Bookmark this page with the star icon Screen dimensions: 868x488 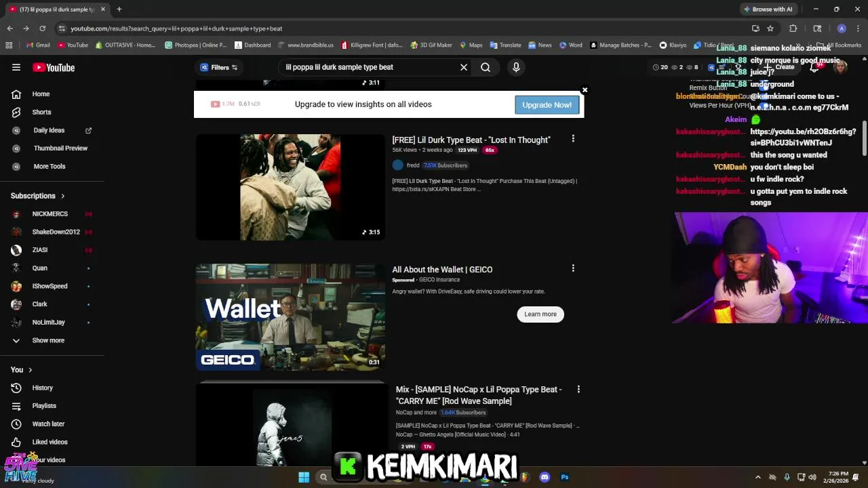pyautogui.click(x=770, y=28)
